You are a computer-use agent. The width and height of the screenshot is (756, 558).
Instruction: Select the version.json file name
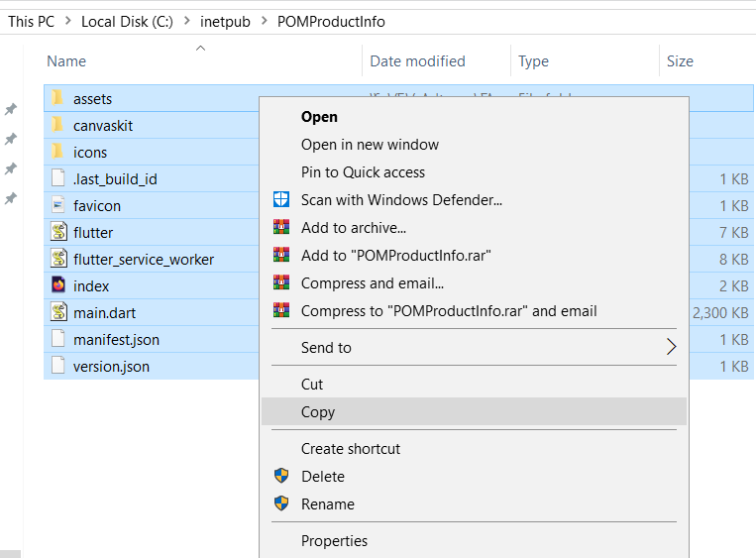111,367
